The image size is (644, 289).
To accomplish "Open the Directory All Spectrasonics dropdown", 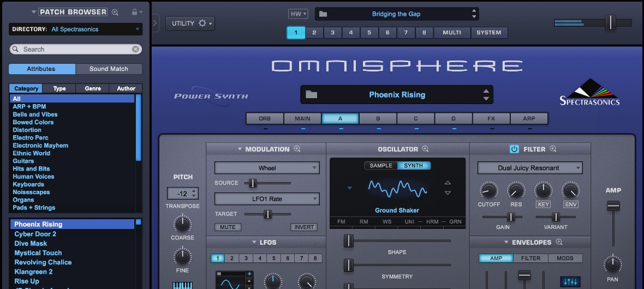I will (75, 29).
